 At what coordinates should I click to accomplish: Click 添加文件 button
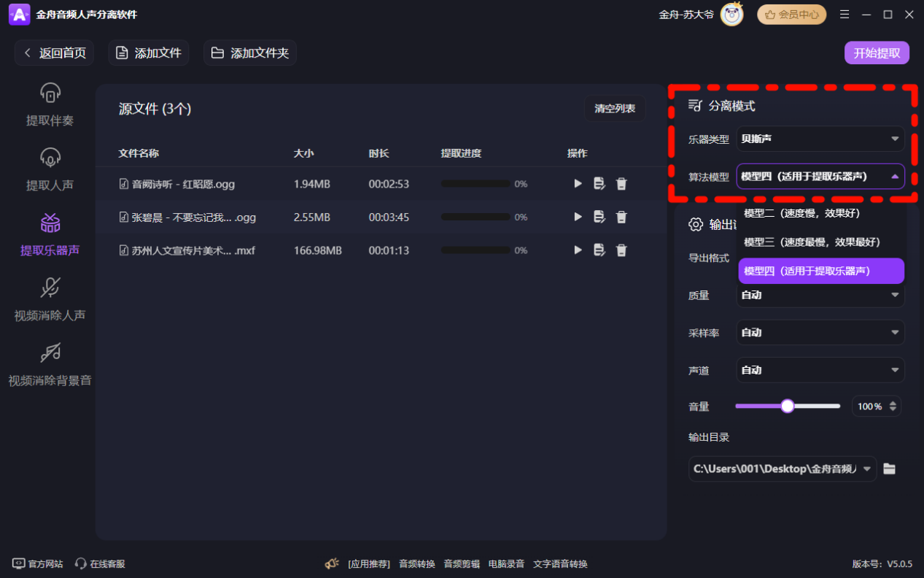pos(149,53)
